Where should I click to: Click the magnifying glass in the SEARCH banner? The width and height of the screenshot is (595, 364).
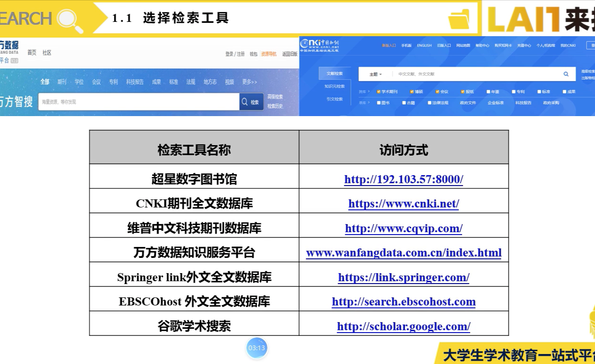pyautogui.click(x=66, y=19)
